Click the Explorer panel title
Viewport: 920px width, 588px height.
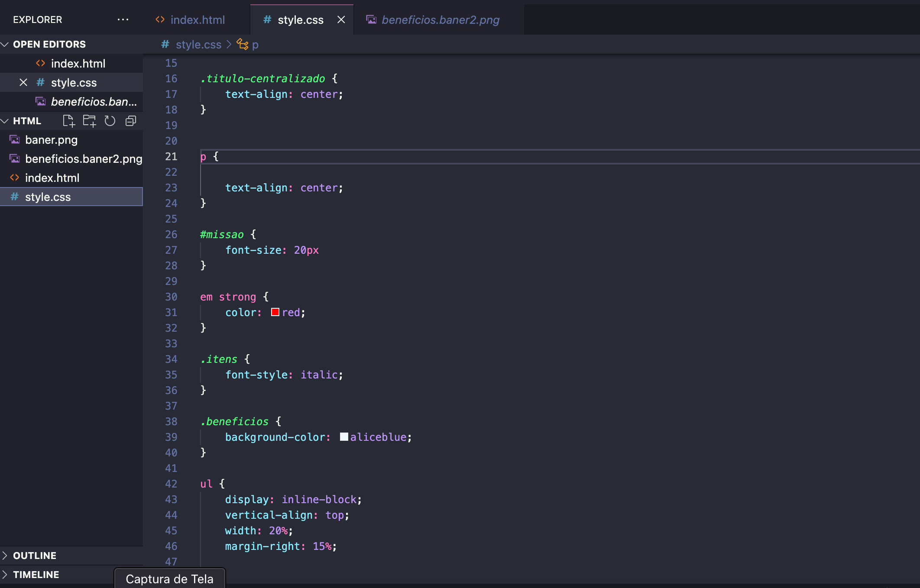point(38,19)
